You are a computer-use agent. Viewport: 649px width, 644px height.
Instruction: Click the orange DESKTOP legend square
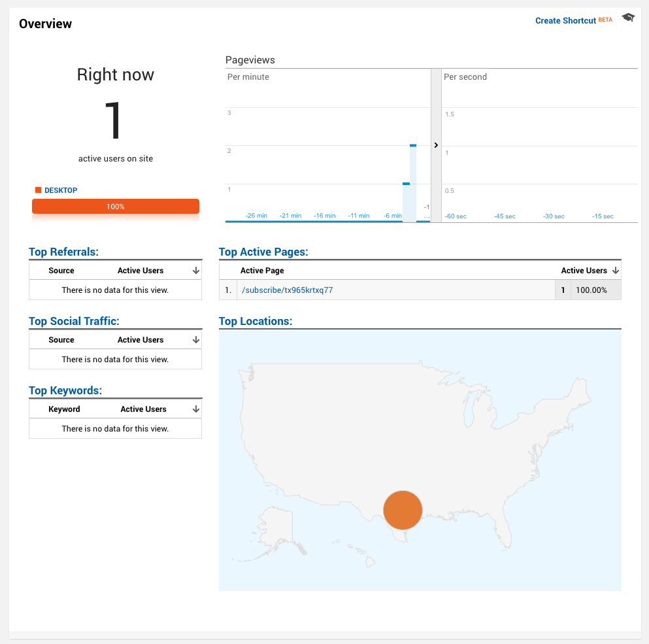[x=39, y=190]
